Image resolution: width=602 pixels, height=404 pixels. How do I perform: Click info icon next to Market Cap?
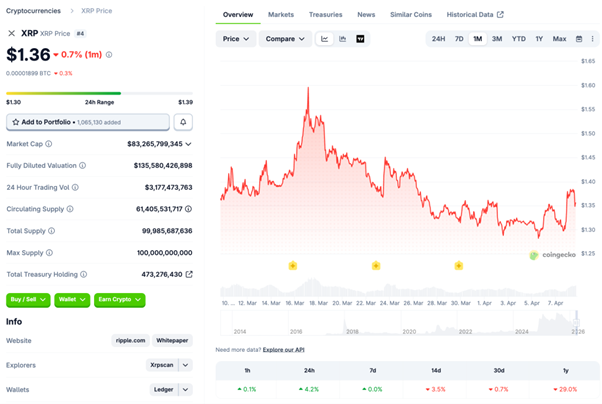(x=47, y=144)
